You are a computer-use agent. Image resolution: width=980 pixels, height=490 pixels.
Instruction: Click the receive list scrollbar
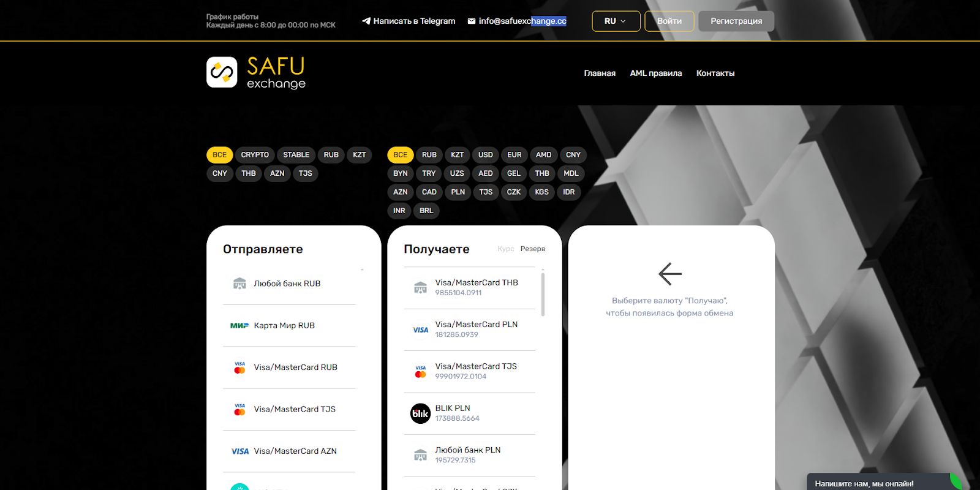pyautogui.click(x=543, y=295)
